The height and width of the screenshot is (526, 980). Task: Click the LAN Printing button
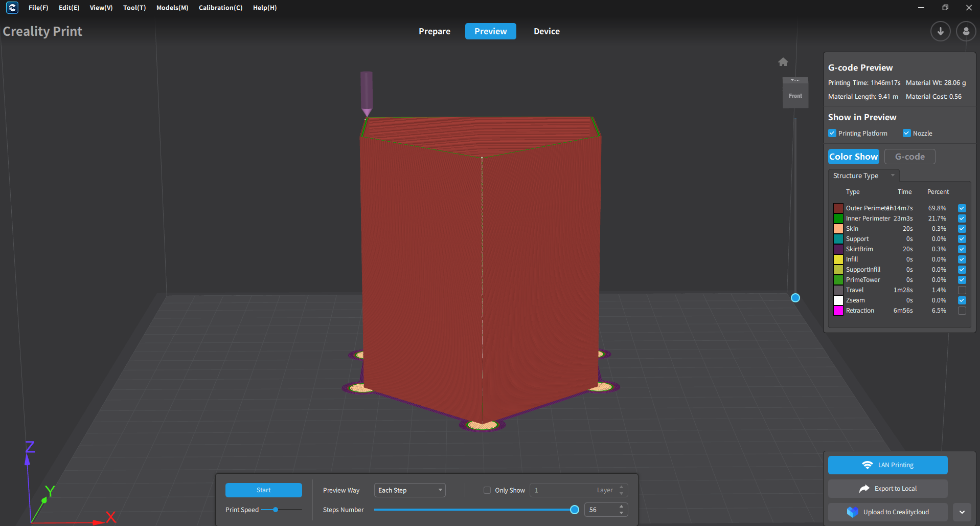(x=888, y=465)
